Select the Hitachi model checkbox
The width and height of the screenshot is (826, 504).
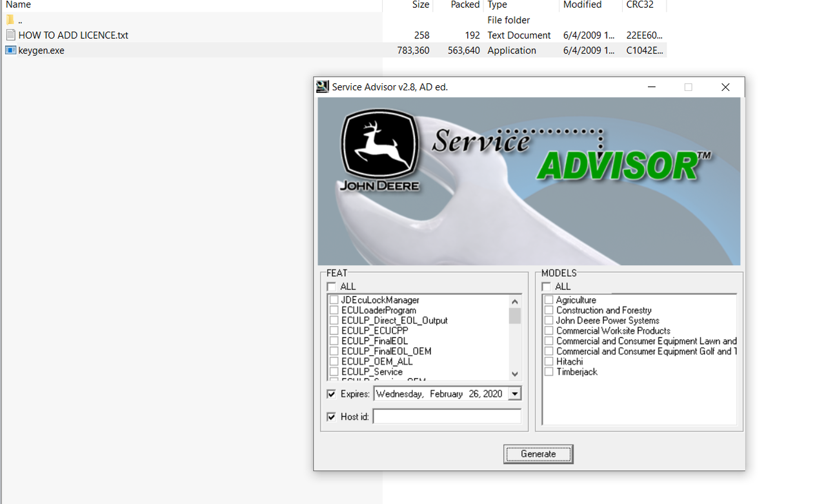[549, 362]
